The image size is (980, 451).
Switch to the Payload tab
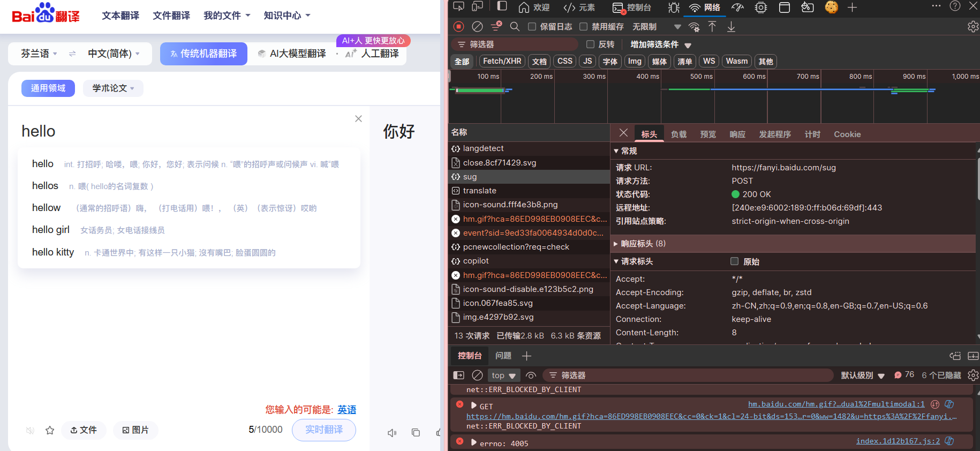(x=679, y=134)
